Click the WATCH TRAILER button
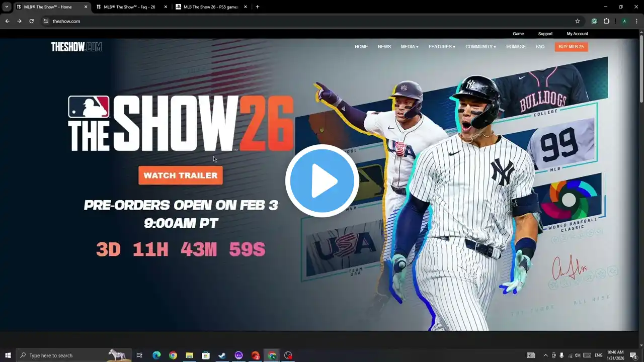Image resolution: width=644 pixels, height=362 pixels. coord(181,175)
